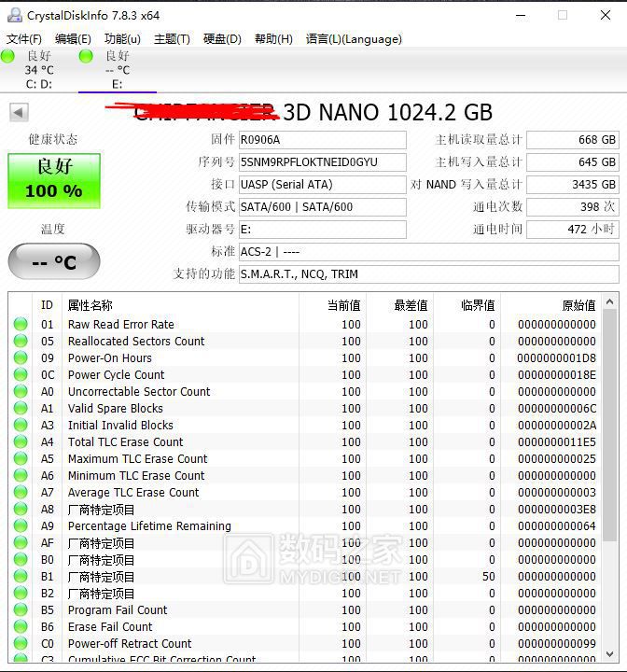Select raw value 000000000064 of Lifetime Remaining
This screenshot has width=627, height=672.
click(x=556, y=526)
